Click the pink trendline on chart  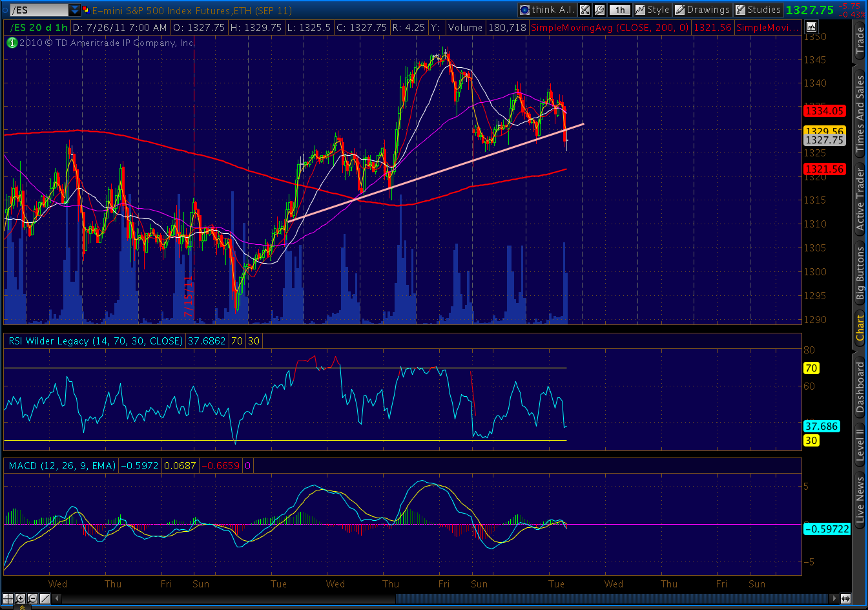[436, 173]
